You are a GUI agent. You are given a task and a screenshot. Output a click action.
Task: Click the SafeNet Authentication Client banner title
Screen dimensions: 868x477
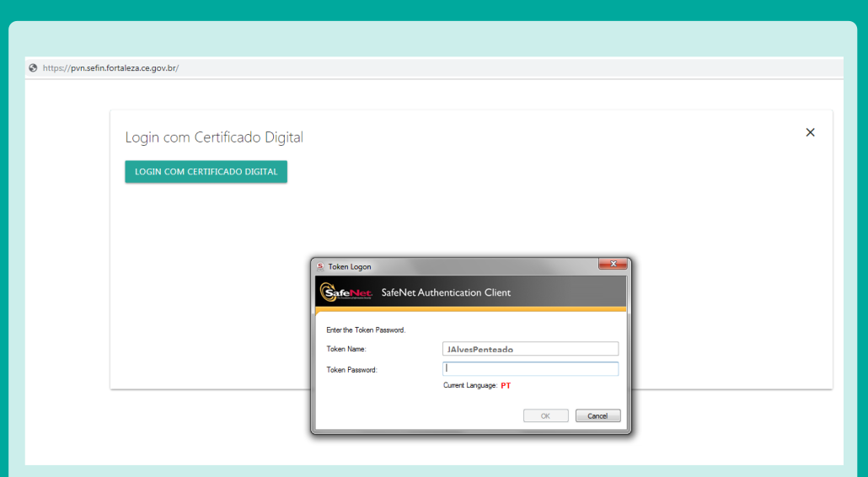pos(446,292)
